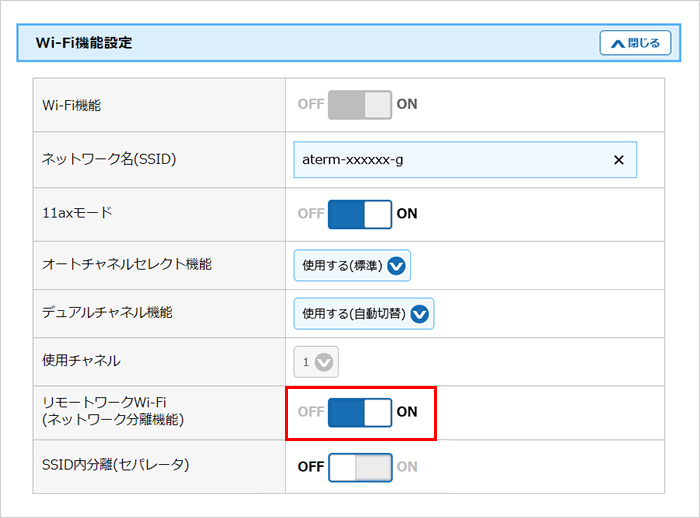Toggle the Wi-Fi機能 switch
This screenshot has height=518, width=700.
click(360, 104)
